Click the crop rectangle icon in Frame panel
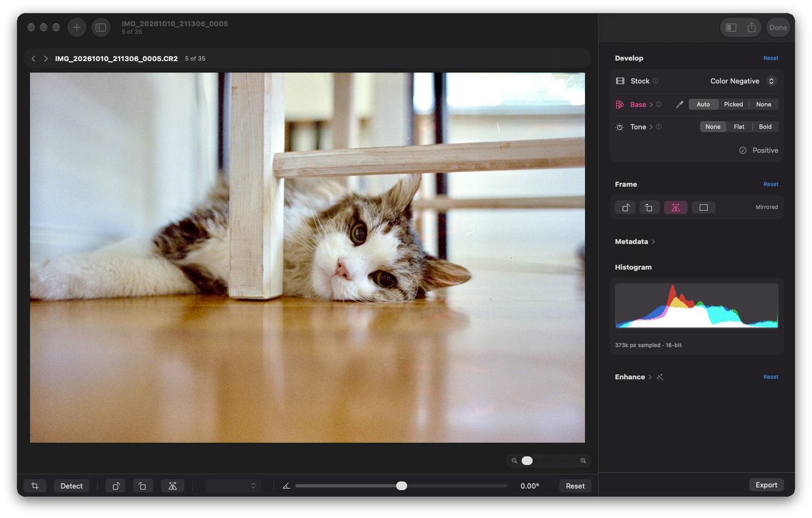The image size is (812, 518). [703, 207]
